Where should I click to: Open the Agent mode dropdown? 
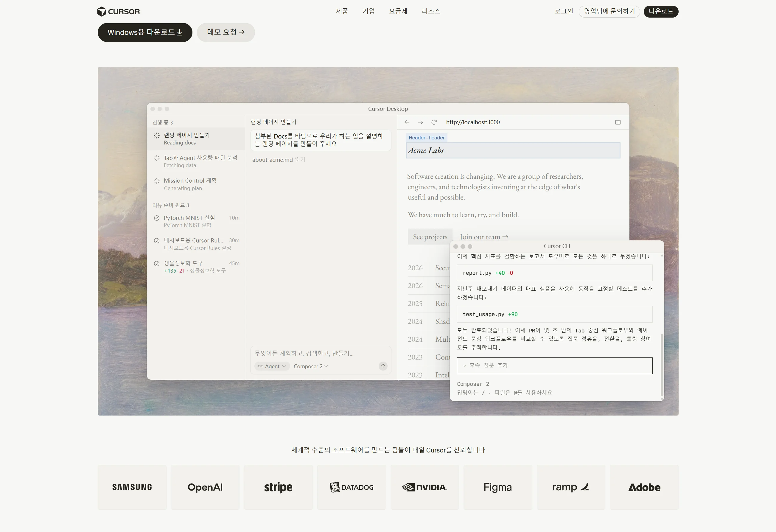(x=272, y=366)
